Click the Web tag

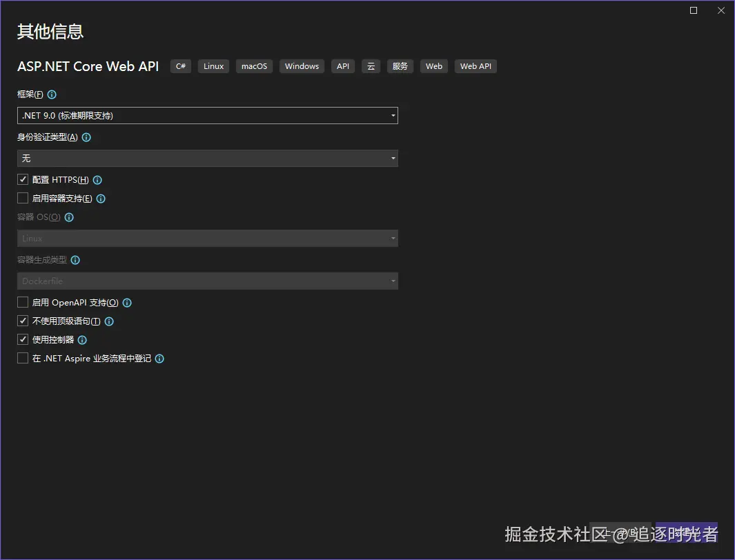pyautogui.click(x=434, y=66)
